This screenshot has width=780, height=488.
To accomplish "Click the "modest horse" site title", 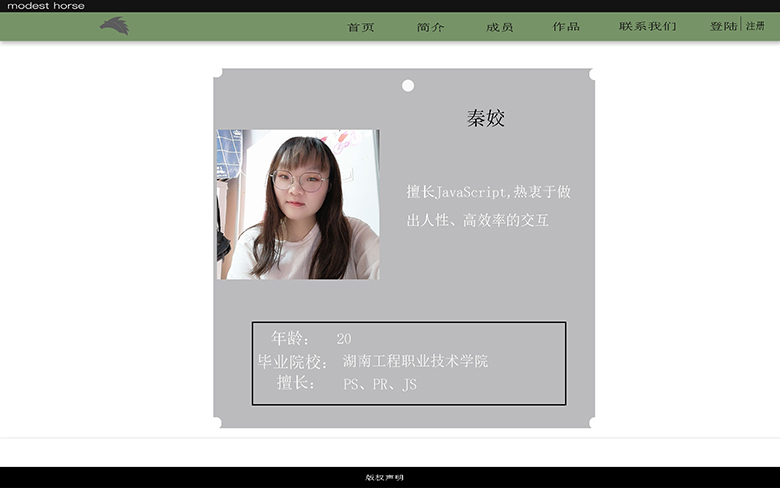I will tap(46, 6).
